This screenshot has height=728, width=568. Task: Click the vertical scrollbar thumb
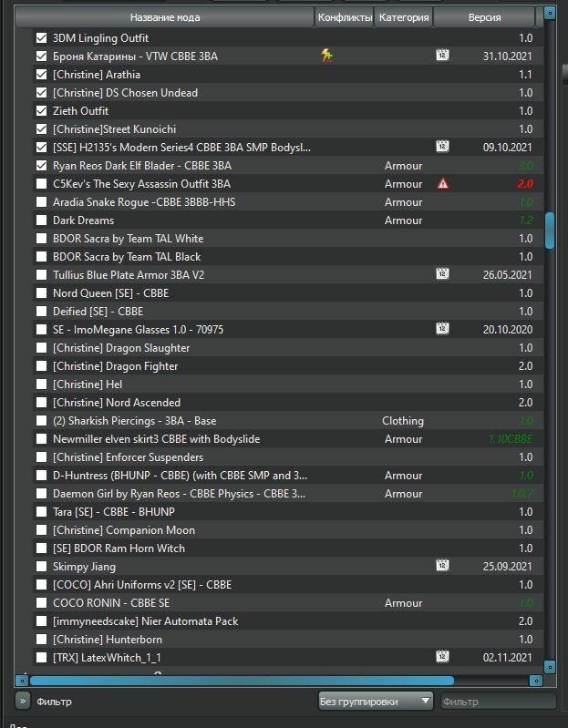550,231
